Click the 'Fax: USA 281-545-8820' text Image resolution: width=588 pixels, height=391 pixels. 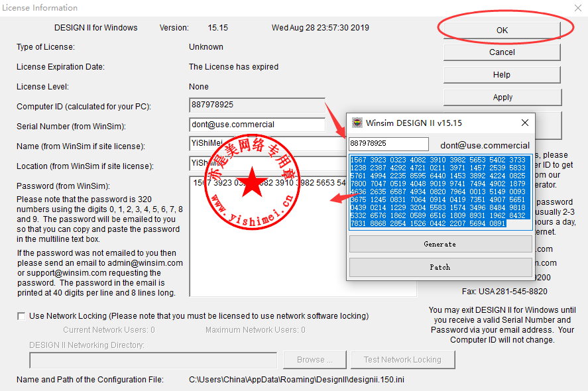504,292
